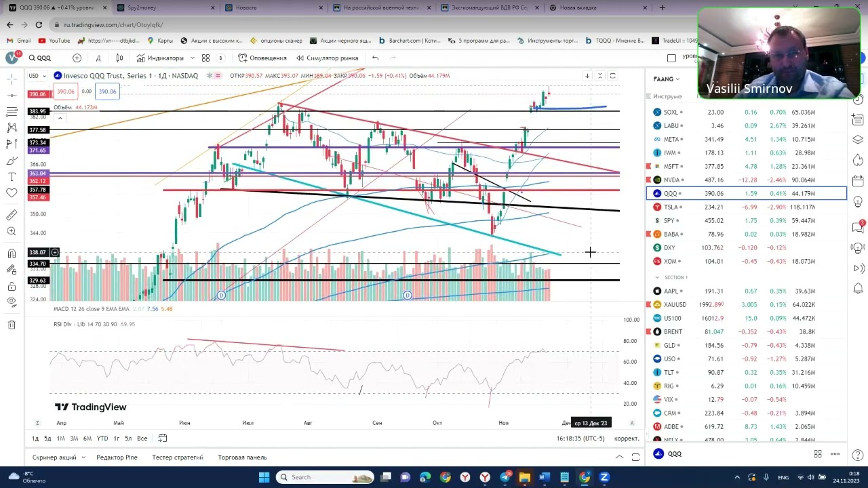
Task: Open the Тестер стратегий tab
Action: 178,457
